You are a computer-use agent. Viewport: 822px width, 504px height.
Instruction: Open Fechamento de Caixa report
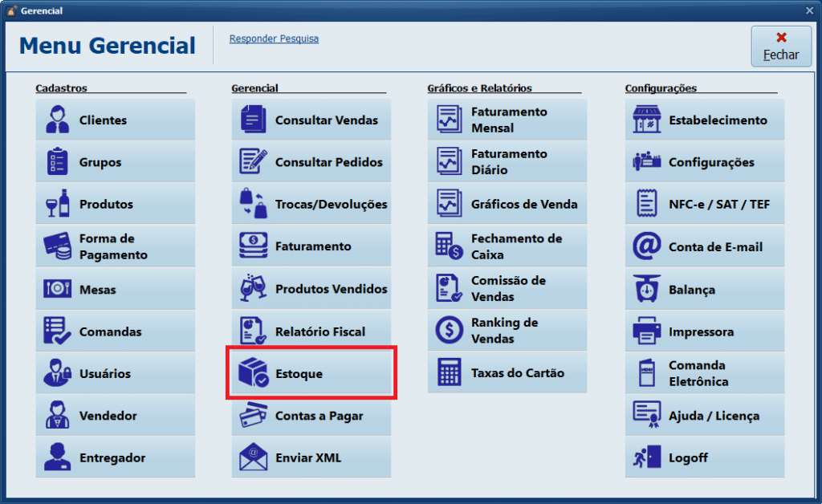[x=507, y=246]
